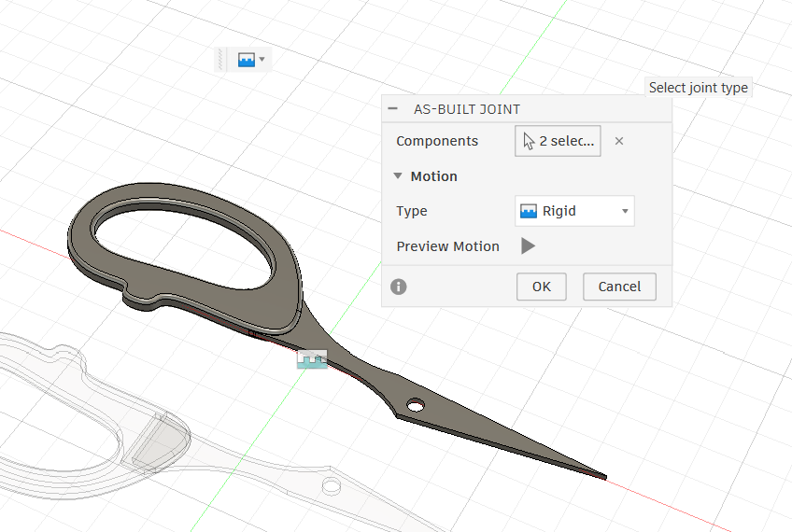Click the rigid joint icon in floating toolbar
792x532 pixels.
246,60
